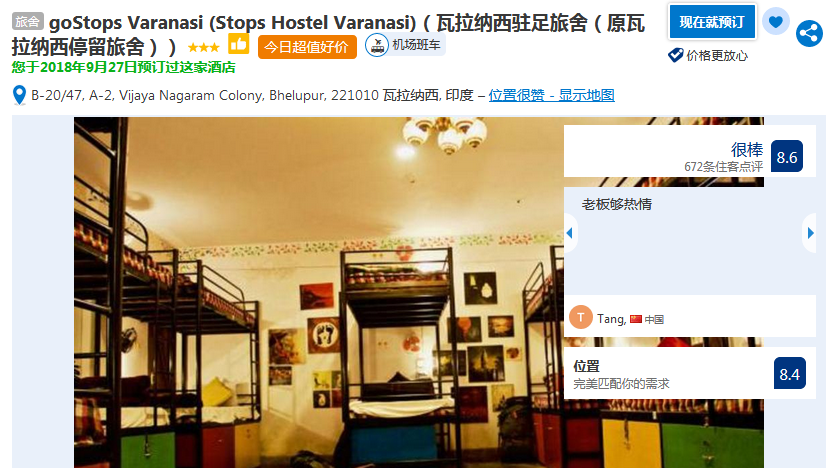832x468 pixels.
Task: Open the share icon menu
Action: 809,34
